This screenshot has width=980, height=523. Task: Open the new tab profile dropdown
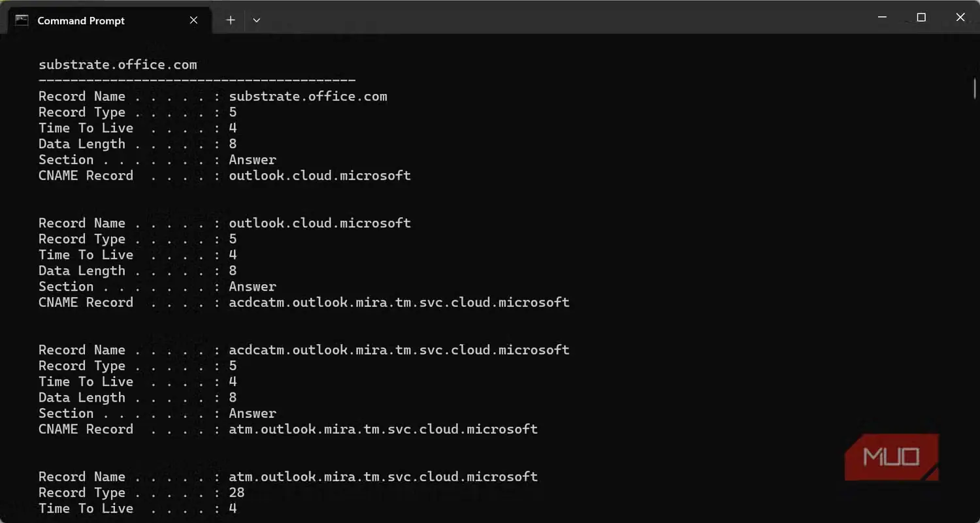coord(257,20)
